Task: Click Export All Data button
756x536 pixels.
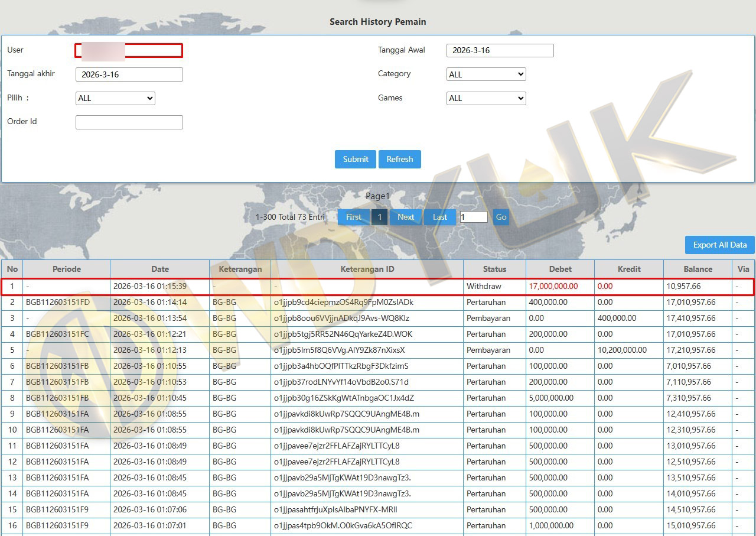Action: 719,245
